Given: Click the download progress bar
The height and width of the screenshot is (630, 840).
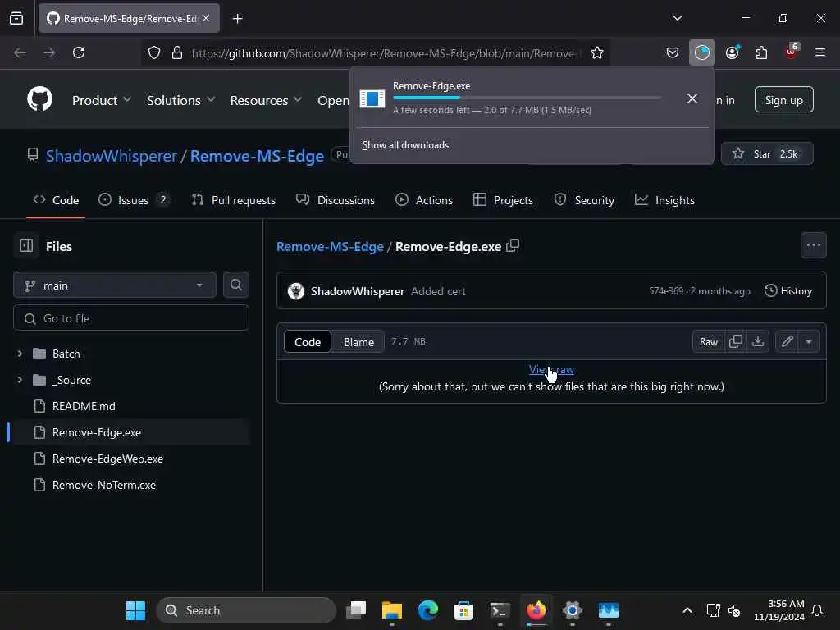Looking at the screenshot, I should pos(526,98).
